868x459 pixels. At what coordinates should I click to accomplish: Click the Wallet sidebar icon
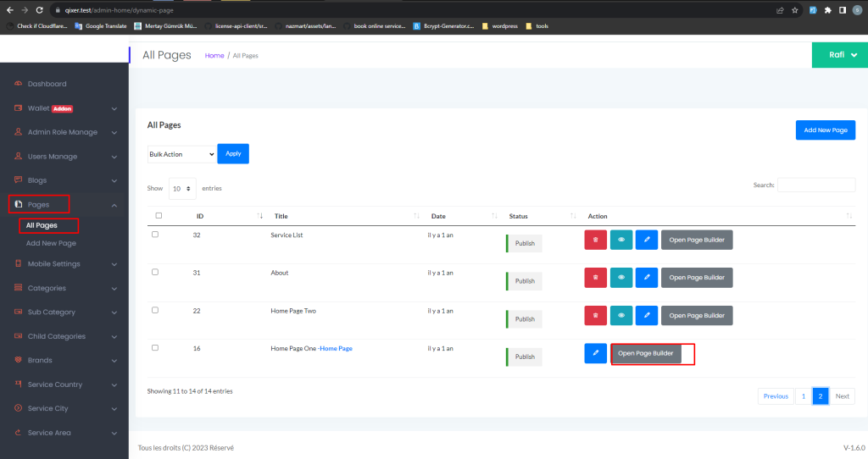coord(19,108)
